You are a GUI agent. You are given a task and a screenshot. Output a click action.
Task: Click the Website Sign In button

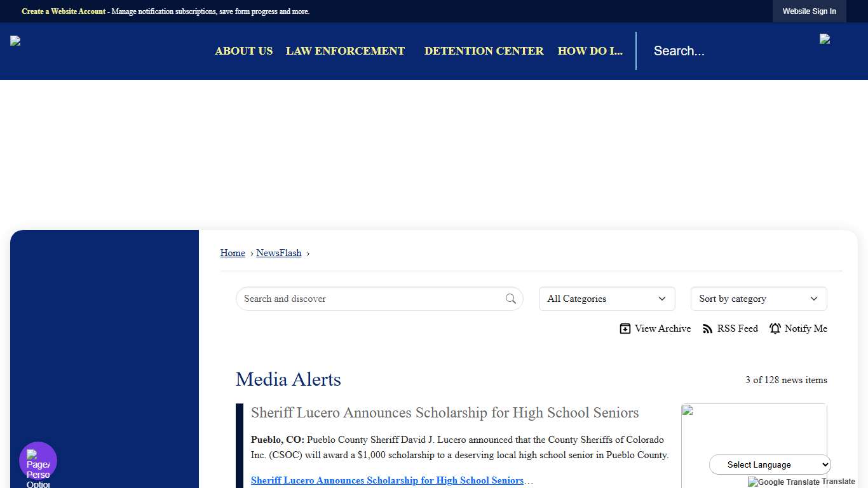point(809,11)
